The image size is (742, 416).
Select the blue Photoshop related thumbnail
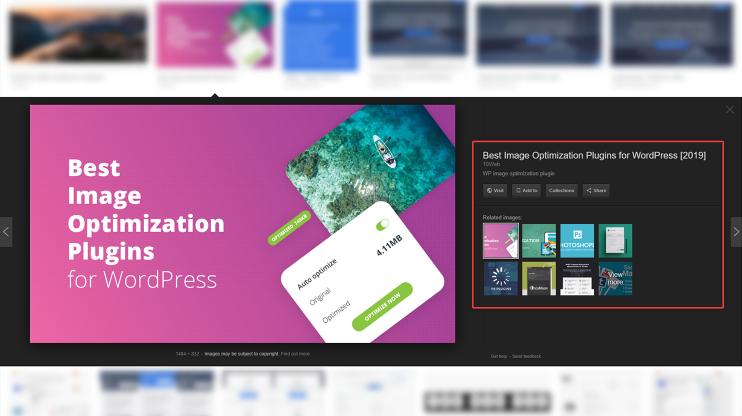pyautogui.click(x=577, y=241)
